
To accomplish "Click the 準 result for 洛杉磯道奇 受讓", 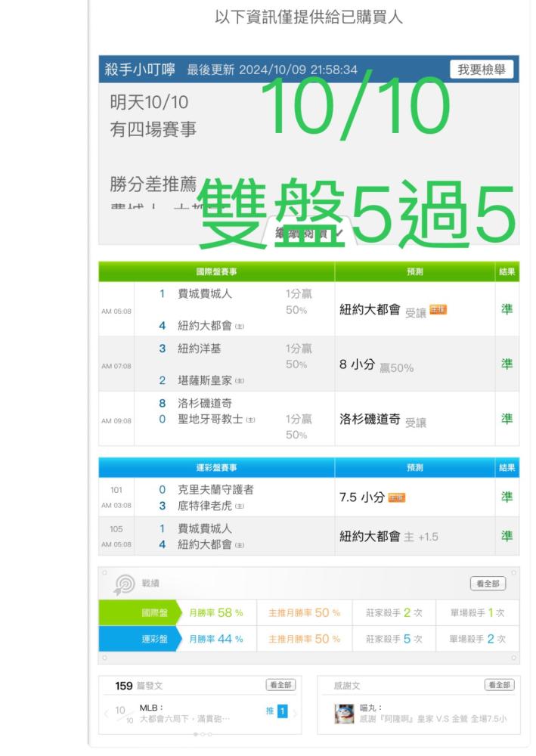I will tap(507, 419).
